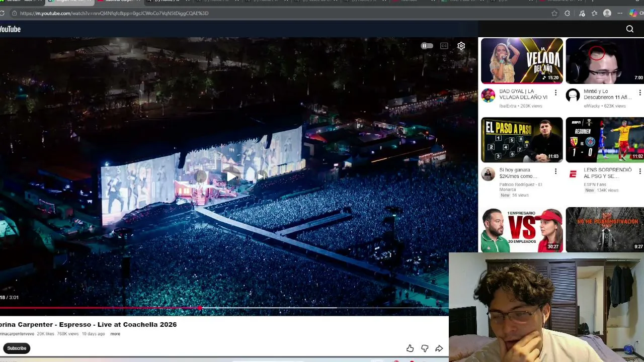Viewport: 644px width, 362px height.
Task: Focus the browser address bar URL
Action: [114, 13]
